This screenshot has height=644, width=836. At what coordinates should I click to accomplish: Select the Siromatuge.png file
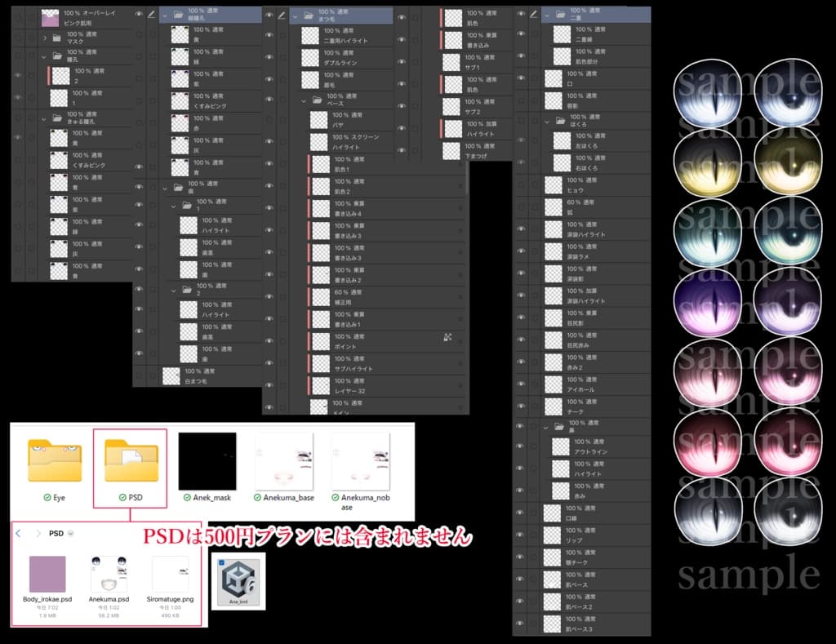tap(170, 574)
